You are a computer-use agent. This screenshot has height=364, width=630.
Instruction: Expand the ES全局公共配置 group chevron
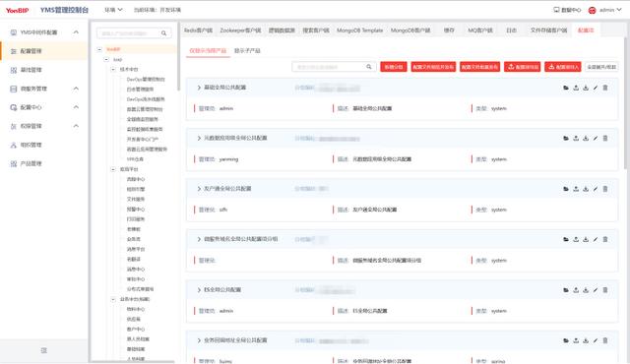tap(199, 290)
